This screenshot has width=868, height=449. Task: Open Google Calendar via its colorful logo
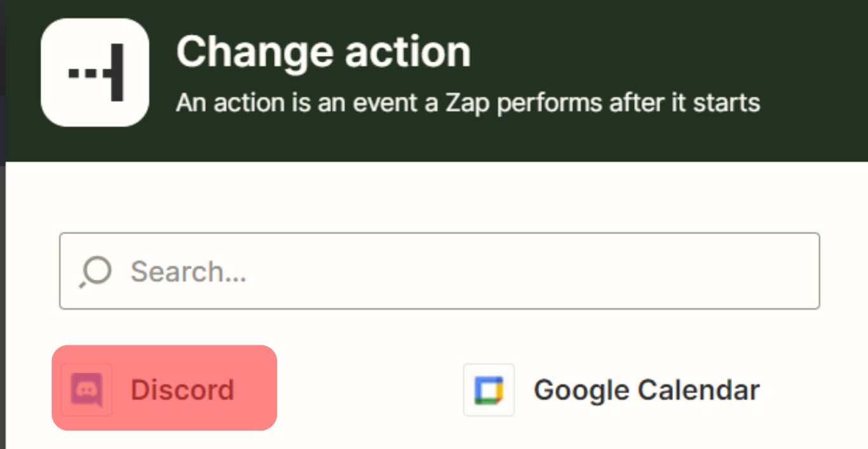[x=489, y=390]
